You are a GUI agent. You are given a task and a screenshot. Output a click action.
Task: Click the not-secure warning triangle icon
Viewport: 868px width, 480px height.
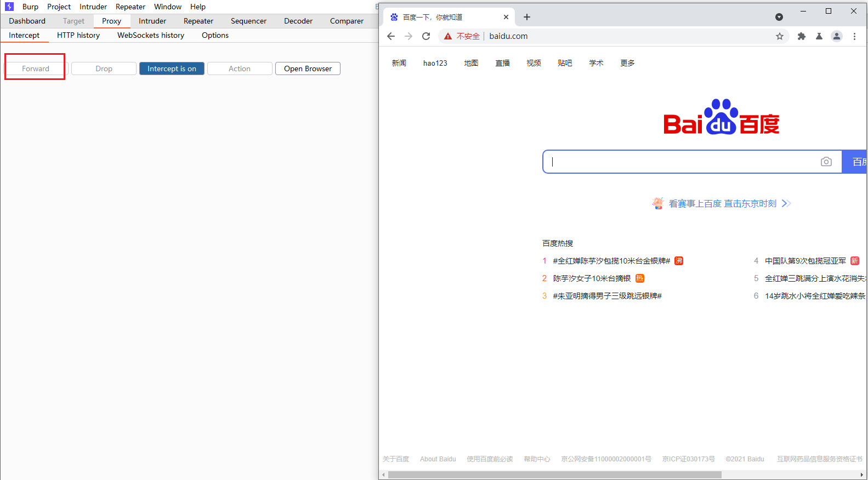[x=448, y=36]
